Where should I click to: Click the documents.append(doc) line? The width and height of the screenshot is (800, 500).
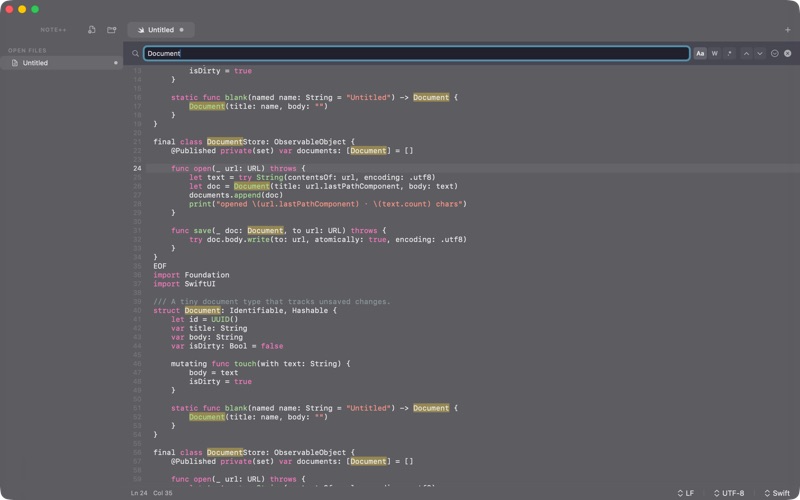coord(236,195)
